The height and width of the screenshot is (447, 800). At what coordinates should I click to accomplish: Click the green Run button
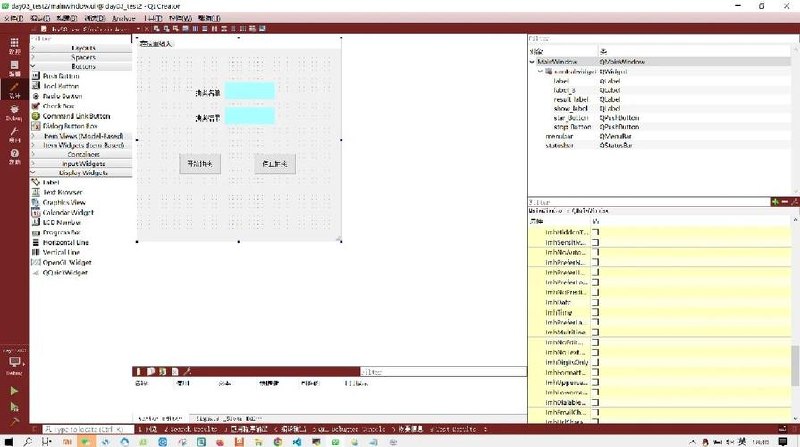pyautogui.click(x=14, y=391)
